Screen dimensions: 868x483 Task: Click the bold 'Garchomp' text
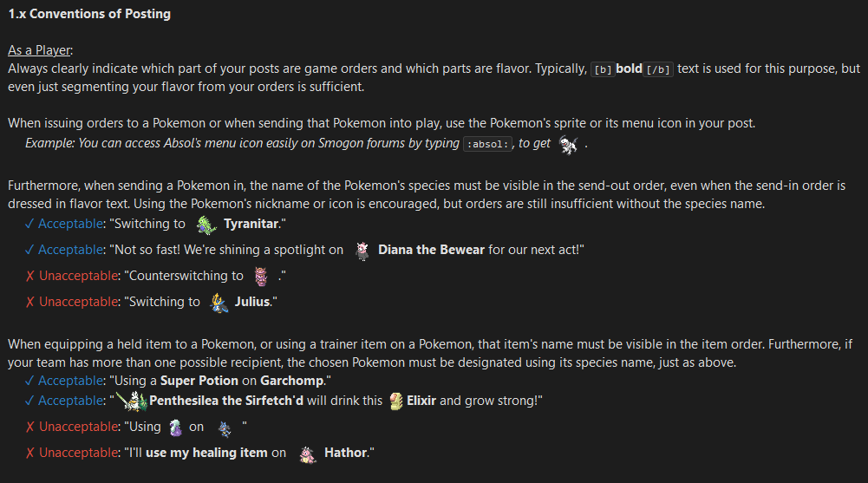291,381
